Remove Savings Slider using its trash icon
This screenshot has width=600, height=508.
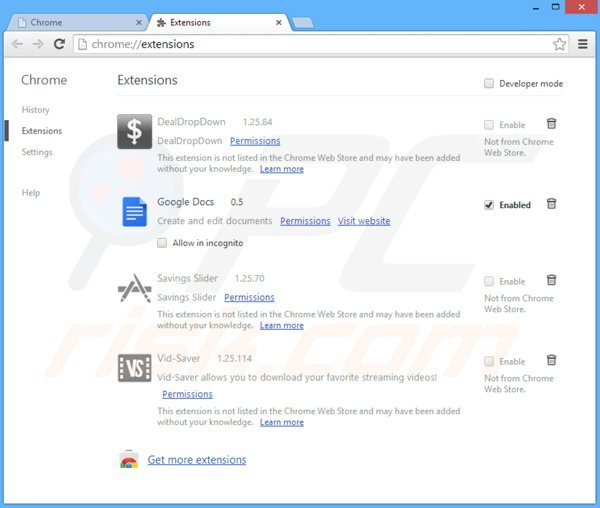click(x=551, y=280)
